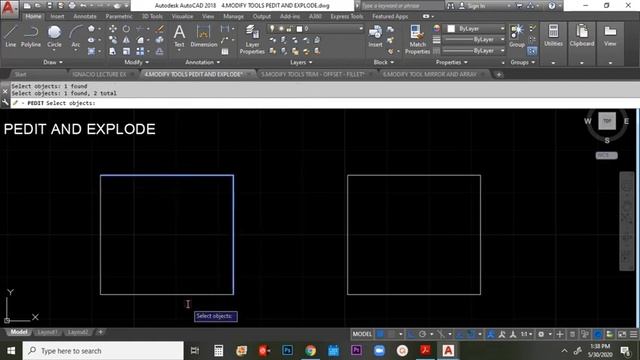This screenshot has width=640, height=360.
Task: Toggle hardware acceleration in status bar
Action: (x=598, y=334)
